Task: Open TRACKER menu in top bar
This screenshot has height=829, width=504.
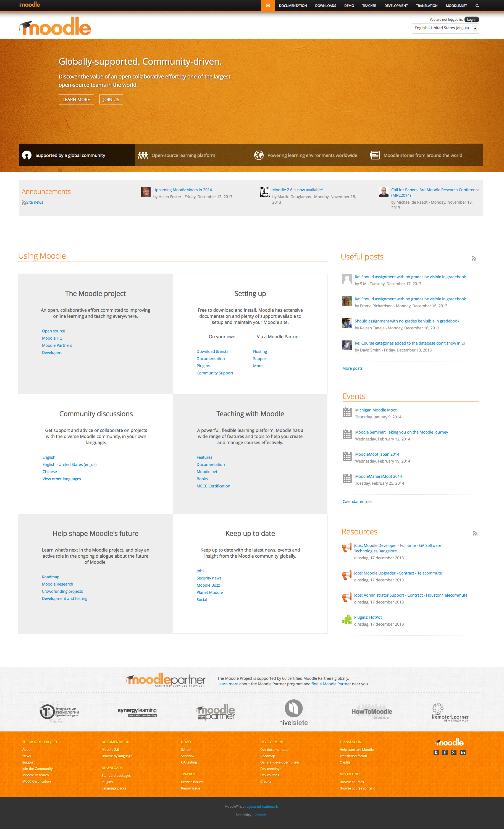Action: pos(369,6)
